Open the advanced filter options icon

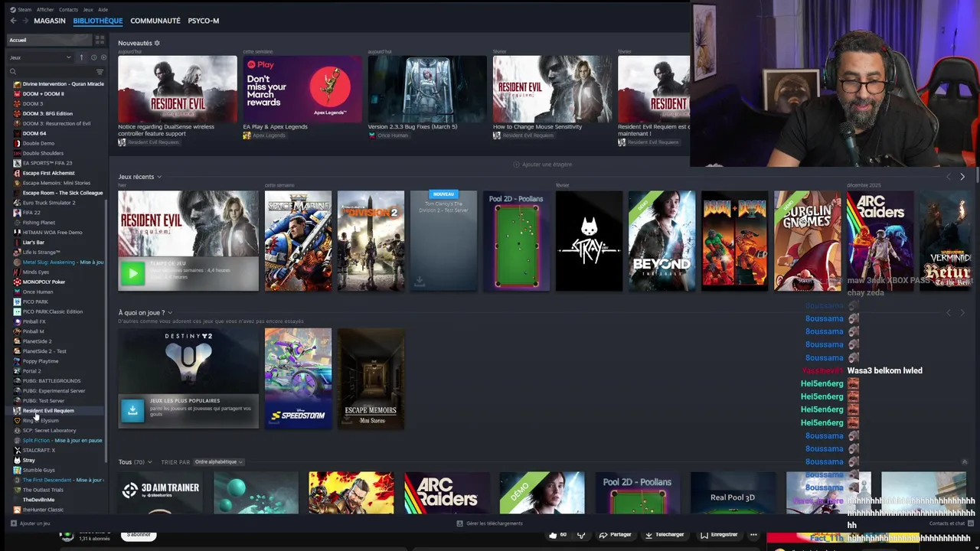click(100, 72)
